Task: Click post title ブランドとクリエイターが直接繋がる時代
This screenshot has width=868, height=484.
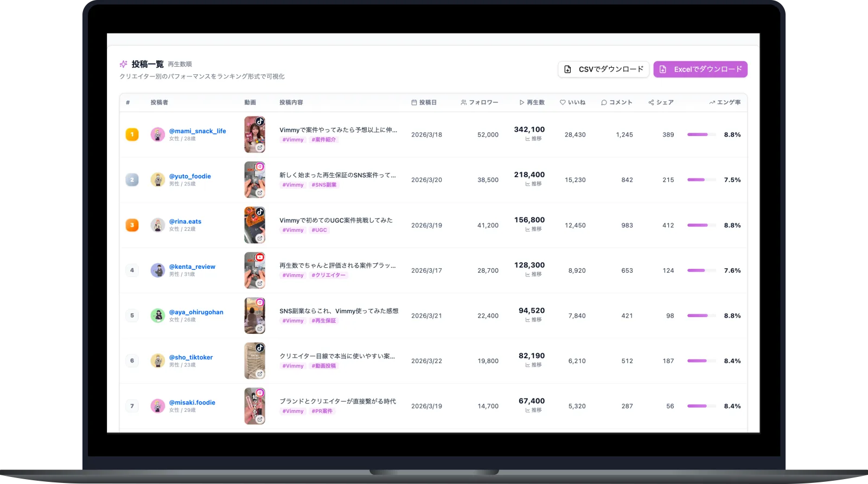Action: [x=337, y=402]
